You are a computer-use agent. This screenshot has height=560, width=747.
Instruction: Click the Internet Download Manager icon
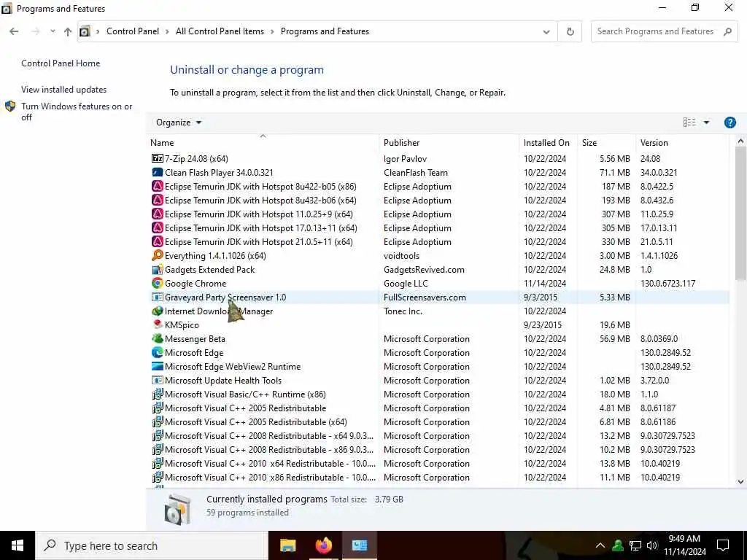(158, 311)
